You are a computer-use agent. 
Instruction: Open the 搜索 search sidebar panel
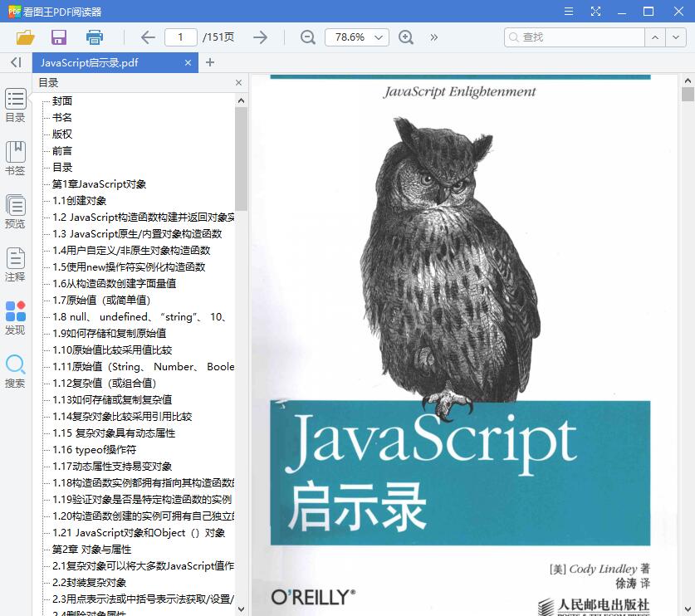coord(16,371)
